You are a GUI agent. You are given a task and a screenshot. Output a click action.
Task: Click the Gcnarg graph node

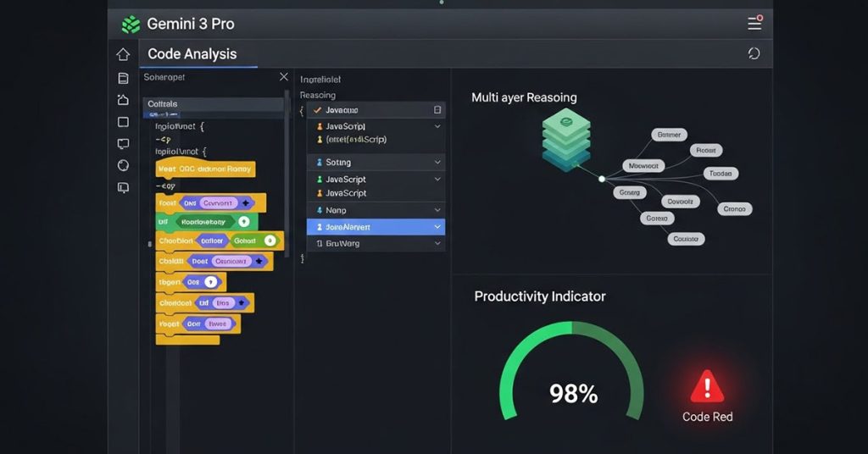pyautogui.click(x=630, y=192)
